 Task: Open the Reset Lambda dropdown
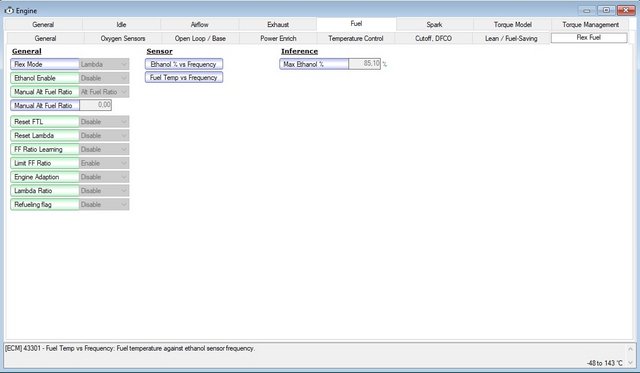(104, 135)
